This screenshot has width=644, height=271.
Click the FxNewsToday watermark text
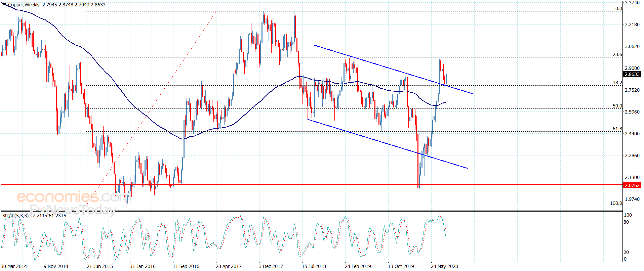pos(72,210)
